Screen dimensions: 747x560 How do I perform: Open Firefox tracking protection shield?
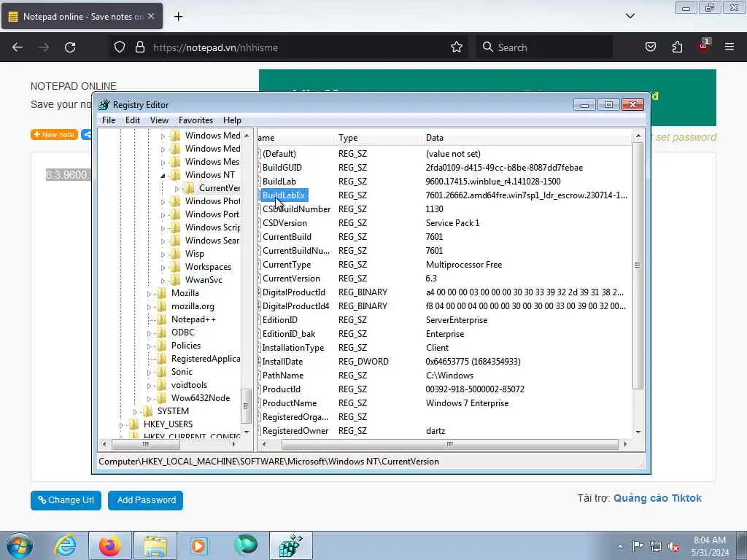(120, 47)
